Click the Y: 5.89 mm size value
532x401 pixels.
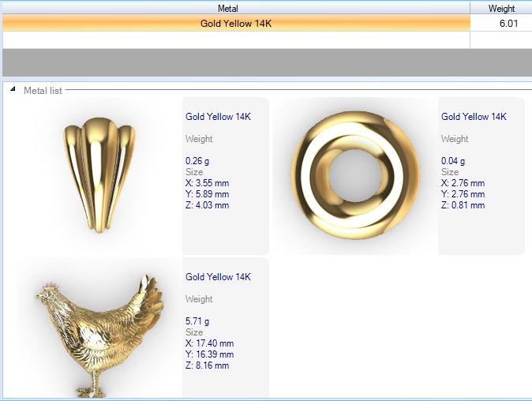point(207,194)
